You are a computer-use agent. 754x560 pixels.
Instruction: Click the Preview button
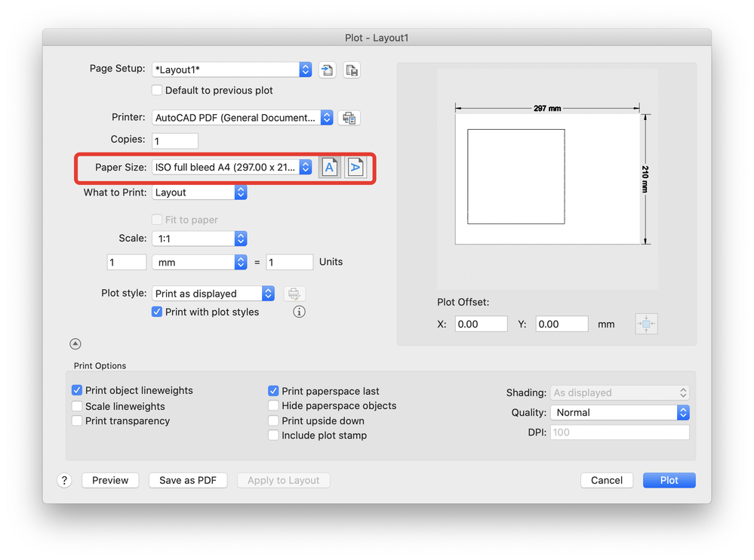[110, 480]
